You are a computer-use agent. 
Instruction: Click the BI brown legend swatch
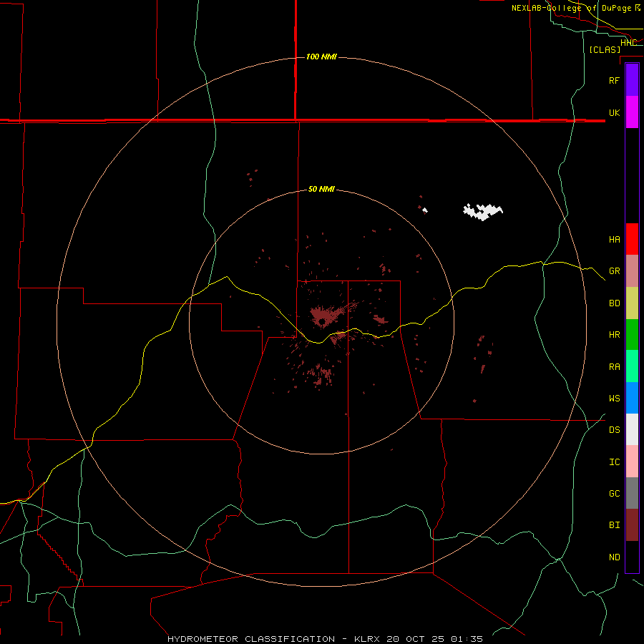(x=632, y=525)
